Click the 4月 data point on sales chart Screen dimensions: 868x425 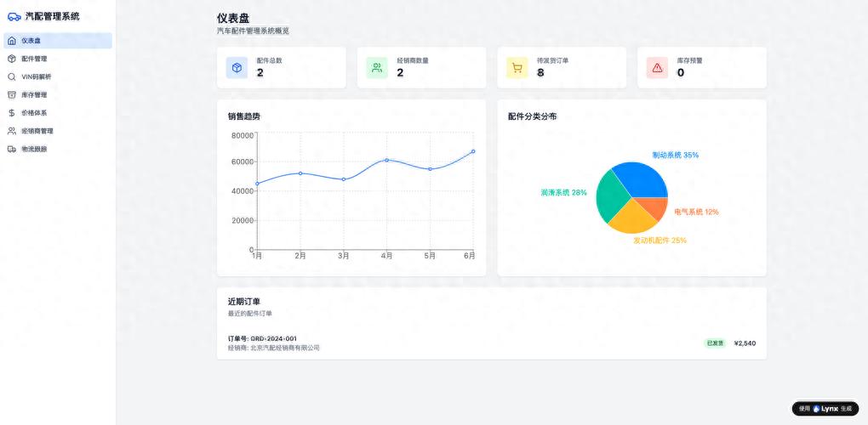(x=386, y=160)
